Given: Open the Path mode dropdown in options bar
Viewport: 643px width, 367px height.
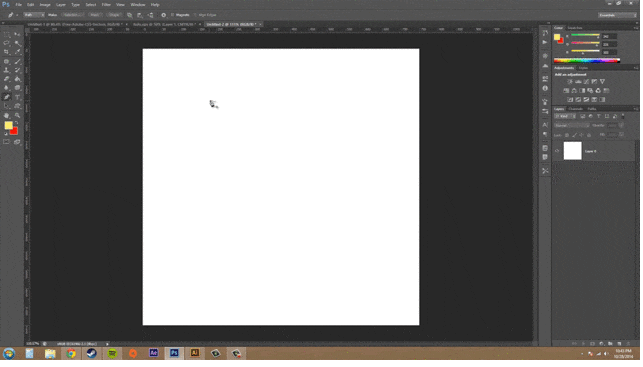Looking at the screenshot, I should pos(34,15).
